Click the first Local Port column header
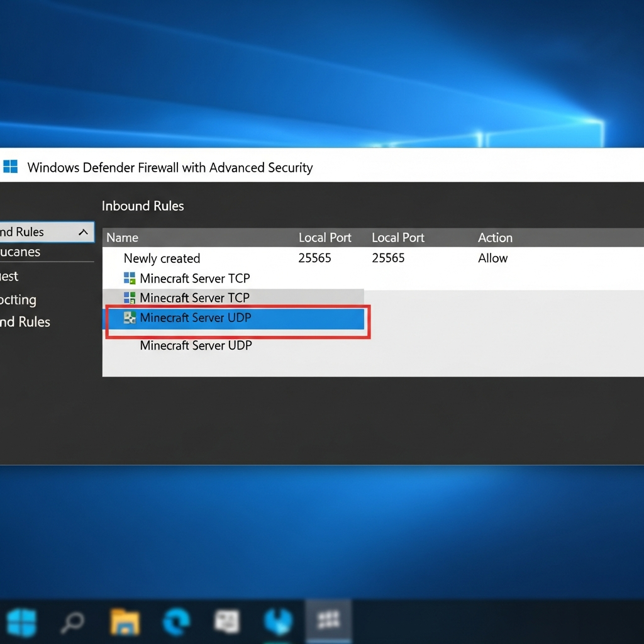 325,238
